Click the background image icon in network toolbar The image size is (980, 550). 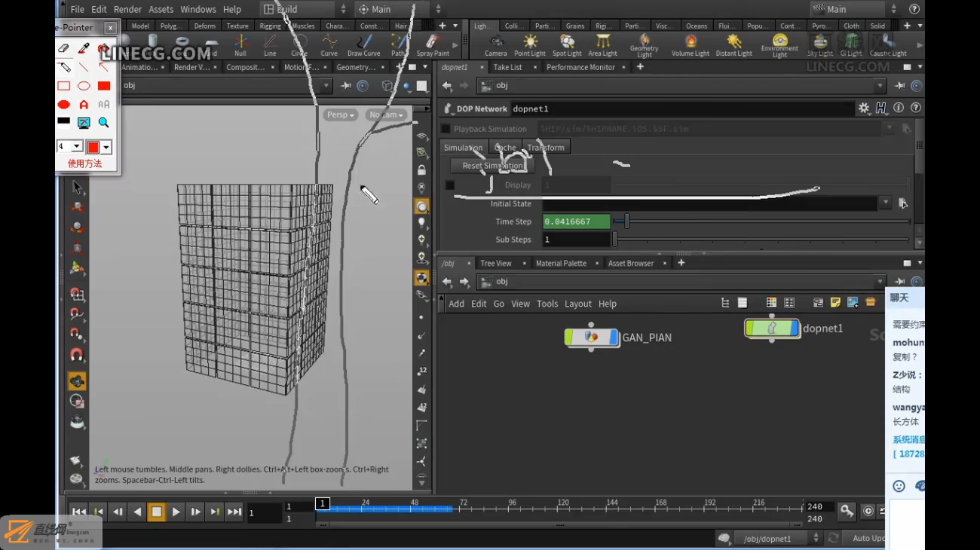853,303
